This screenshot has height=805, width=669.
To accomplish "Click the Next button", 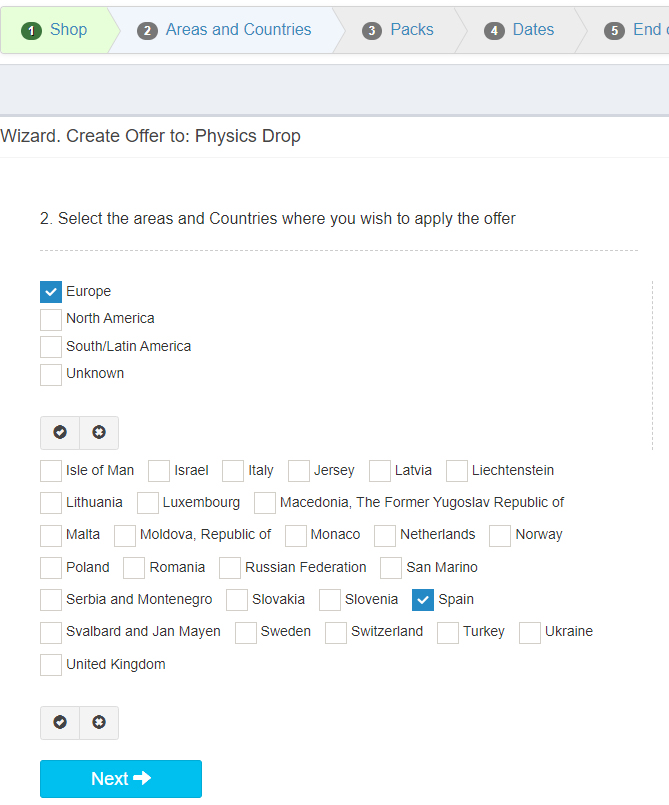I will [121, 779].
